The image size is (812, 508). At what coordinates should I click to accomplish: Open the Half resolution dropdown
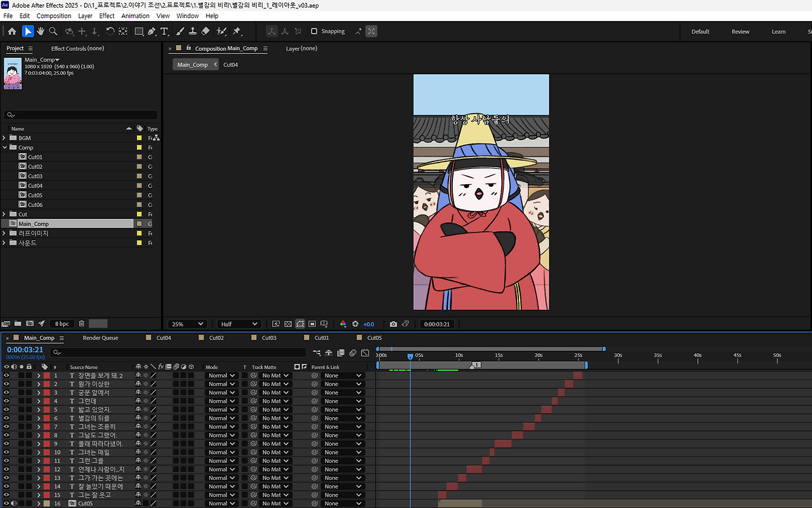click(x=239, y=324)
